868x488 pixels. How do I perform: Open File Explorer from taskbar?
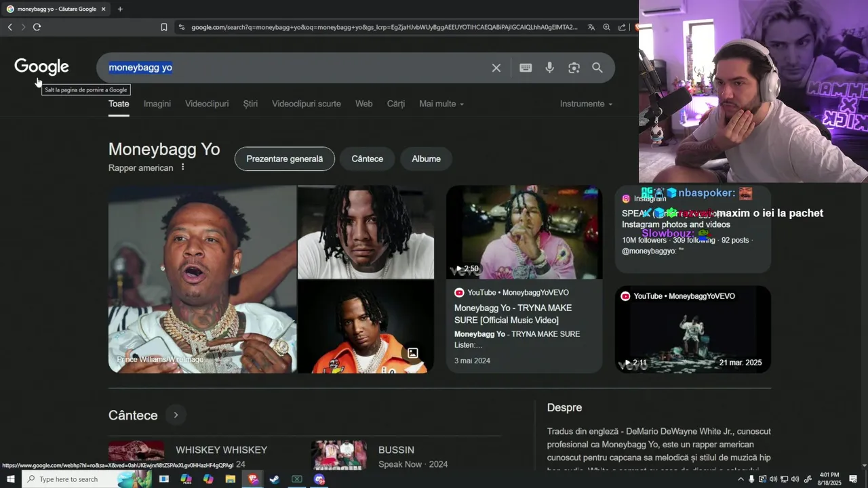[x=231, y=479]
